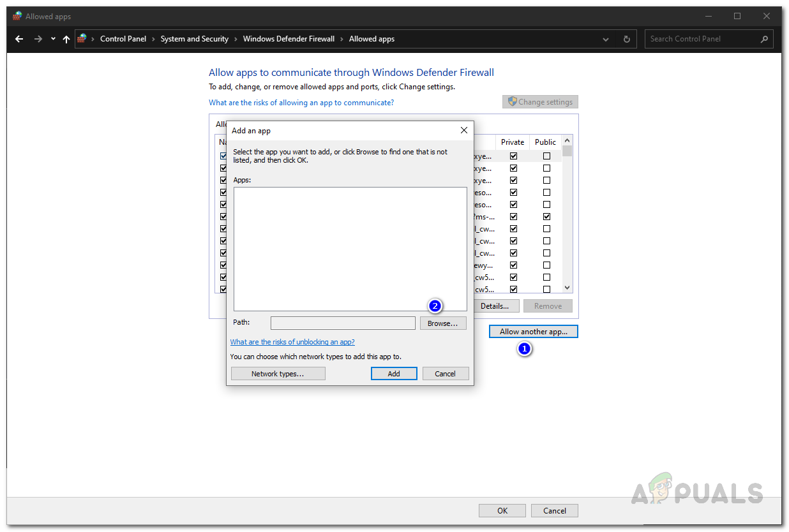Click Browse... in Add an app

pos(443,323)
